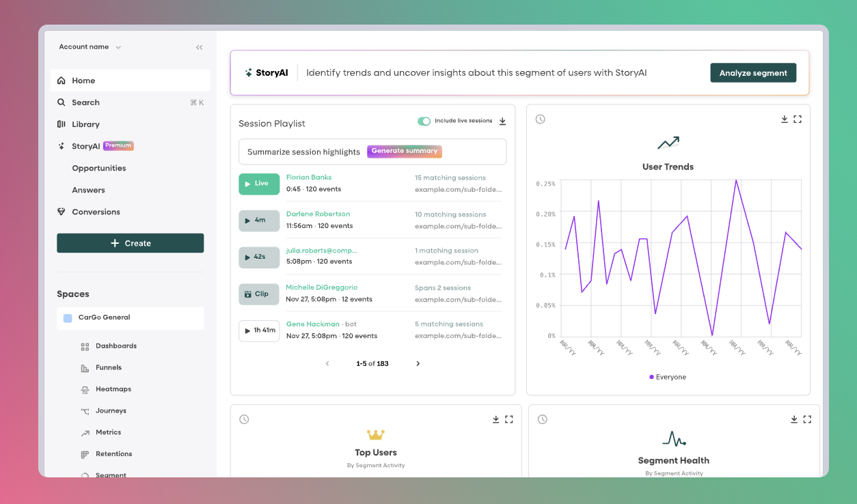The height and width of the screenshot is (504, 857).
Task: Open StoryAI Premium from the sidebar
Action: click(87, 145)
